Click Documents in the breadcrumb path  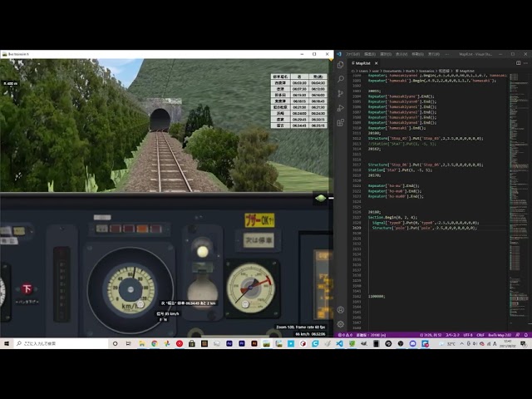392,71
